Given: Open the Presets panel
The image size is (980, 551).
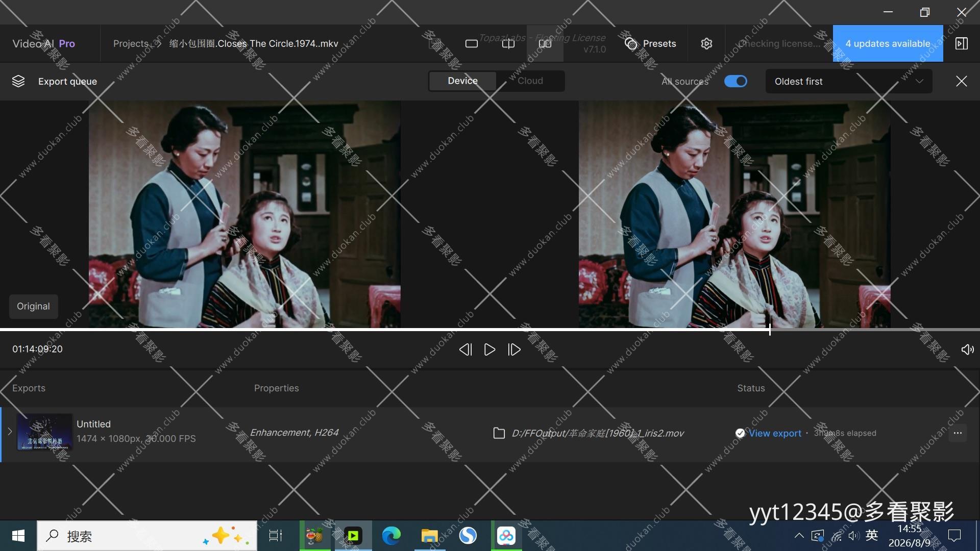Looking at the screenshot, I should [x=650, y=44].
